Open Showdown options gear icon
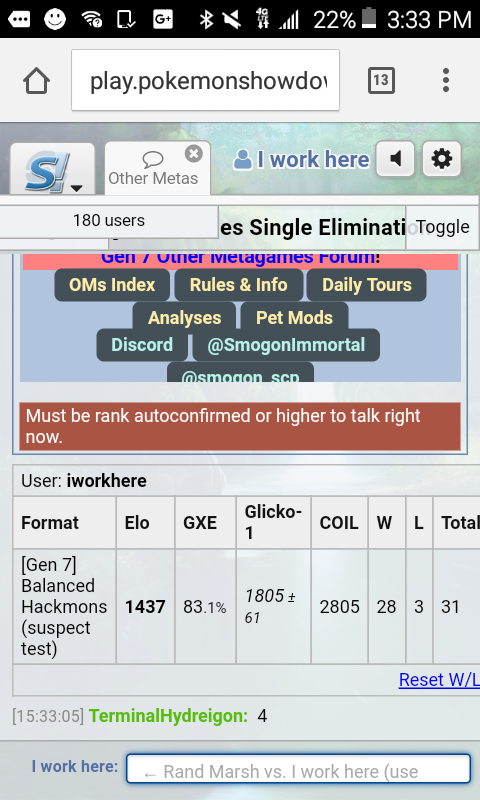 coord(442,159)
